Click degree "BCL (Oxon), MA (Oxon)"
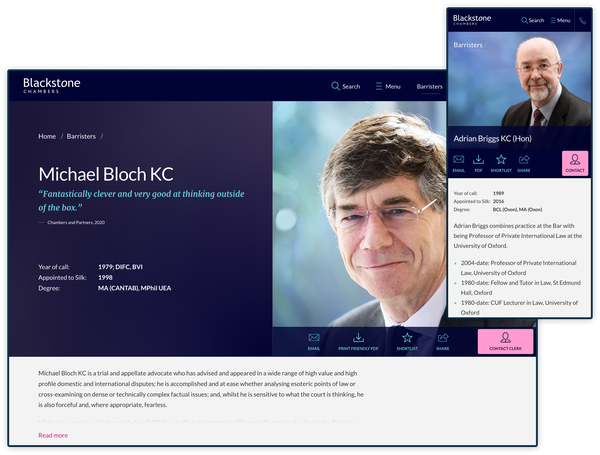 coord(517,209)
